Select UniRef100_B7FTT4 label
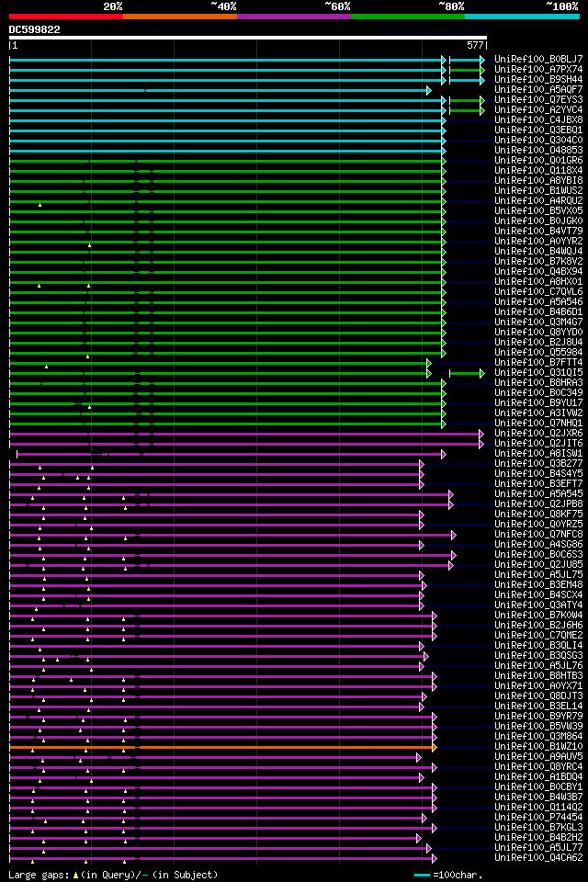This screenshot has width=588, height=882. click(x=538, y=362)
